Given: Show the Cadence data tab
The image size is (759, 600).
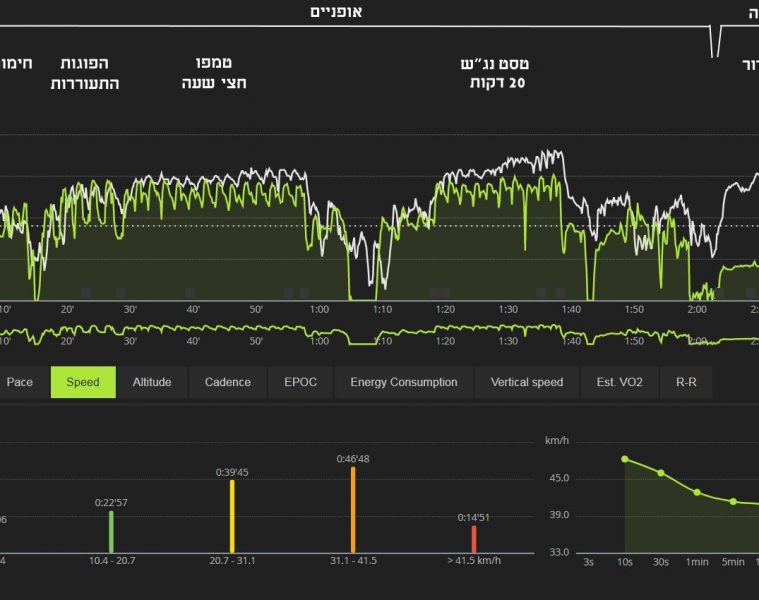Looking at the screenshot, I should 228,382.
